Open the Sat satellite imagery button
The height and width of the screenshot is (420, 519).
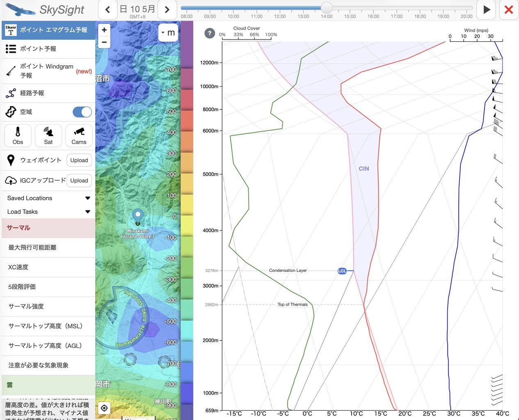tap(48, 136)
